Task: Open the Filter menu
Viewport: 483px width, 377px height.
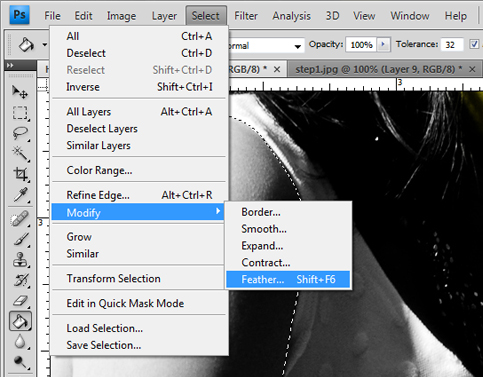Action: tap(246, 16)
